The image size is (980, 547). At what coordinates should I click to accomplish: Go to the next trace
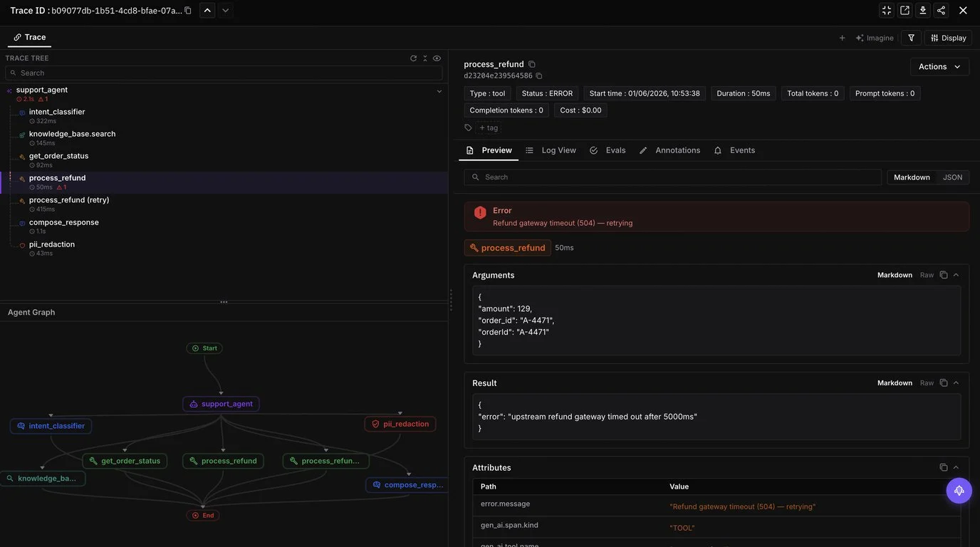click(225, 11)
